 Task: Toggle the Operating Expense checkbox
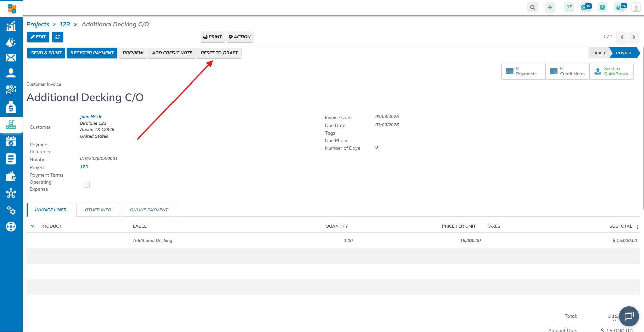(87, 185)
